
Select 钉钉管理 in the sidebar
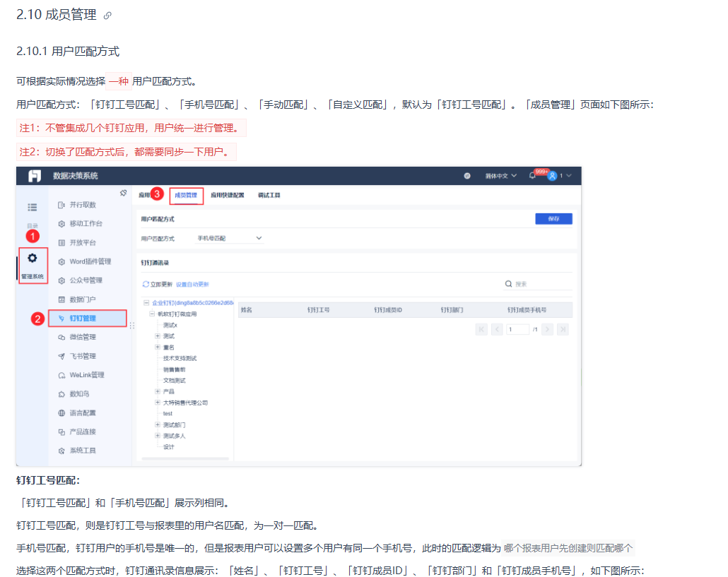[x=87, y=319]
